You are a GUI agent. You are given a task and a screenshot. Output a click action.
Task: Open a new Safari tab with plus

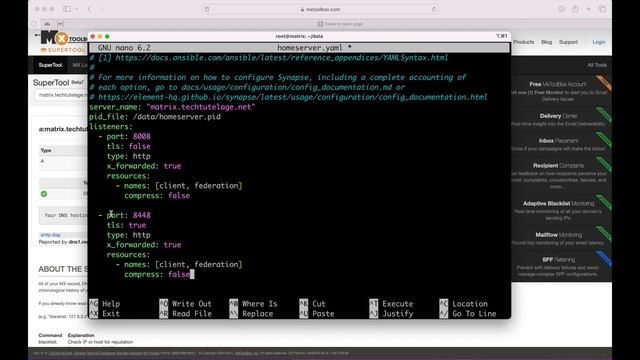588,9
